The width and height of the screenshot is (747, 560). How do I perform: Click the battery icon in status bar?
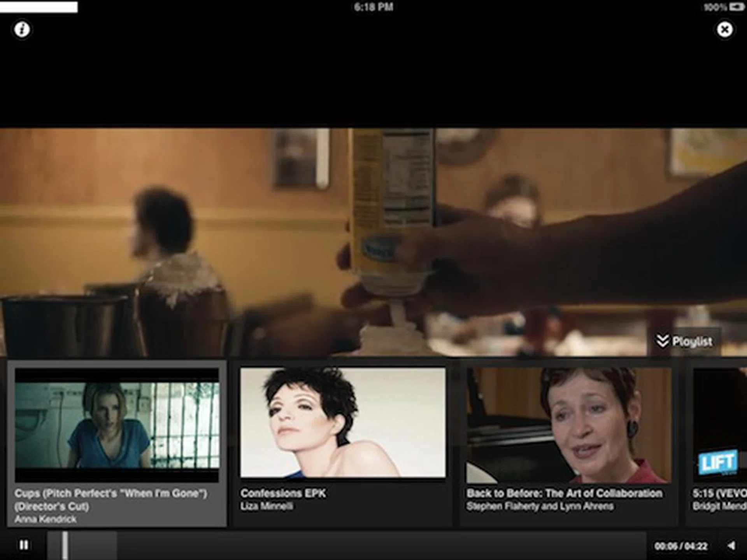(736, 7)
